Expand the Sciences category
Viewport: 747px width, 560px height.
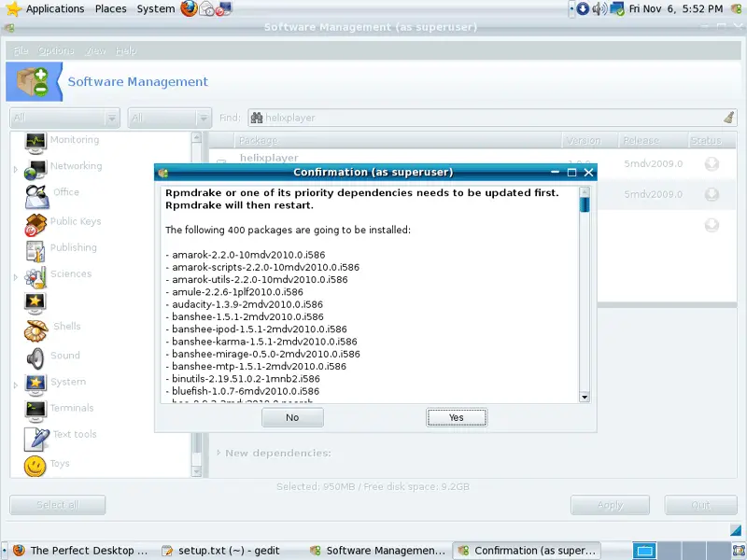[16, 277]
